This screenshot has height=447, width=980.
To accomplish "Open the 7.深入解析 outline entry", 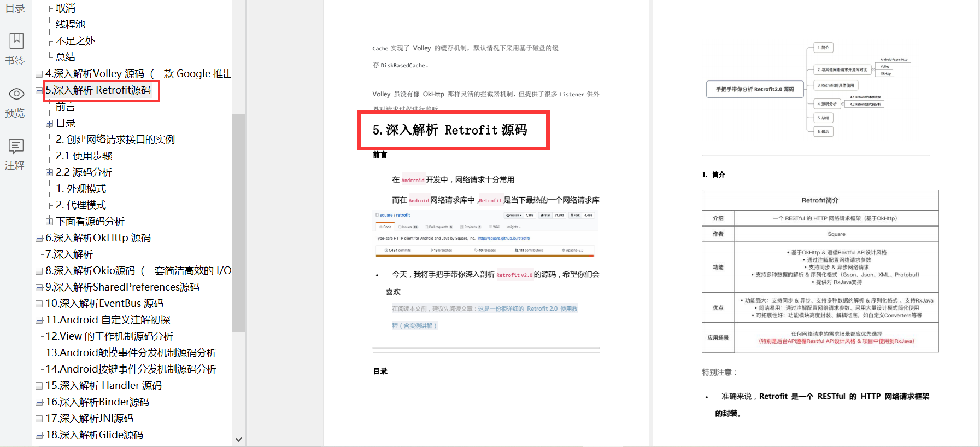I will [x=69, y=254].
